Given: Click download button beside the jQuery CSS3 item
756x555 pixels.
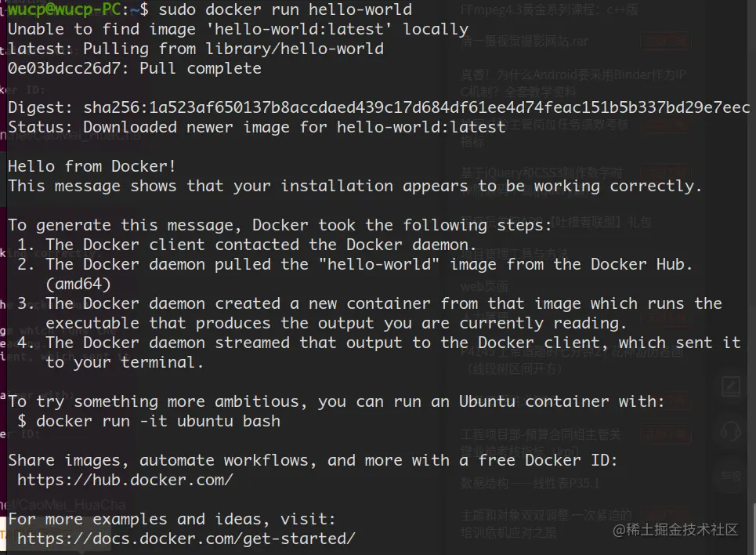Looking at the screenshot, I should [x=664, y=172].
